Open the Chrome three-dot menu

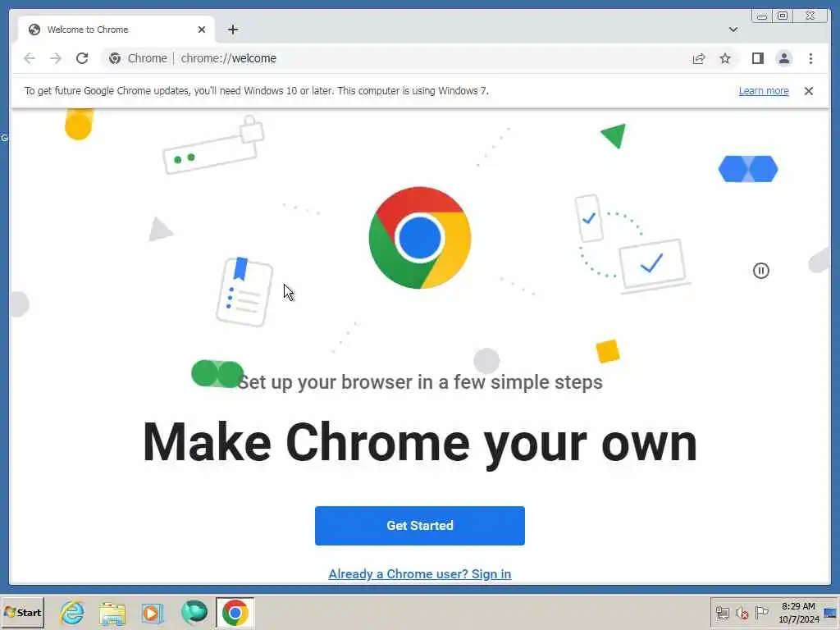[x=810, y=58]
